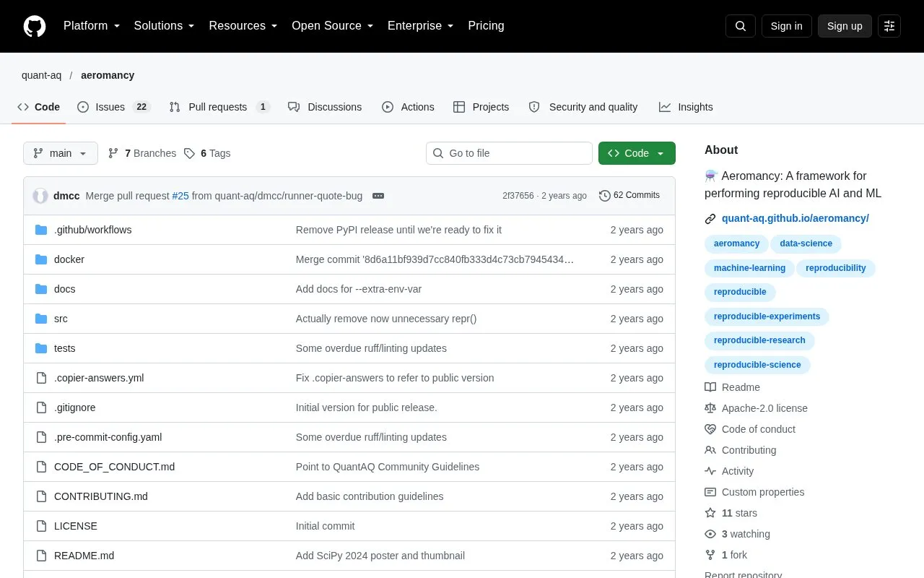Open the CONTRIBUTING.md file
This screenshot has height=578, width=924.
[101, 496]
